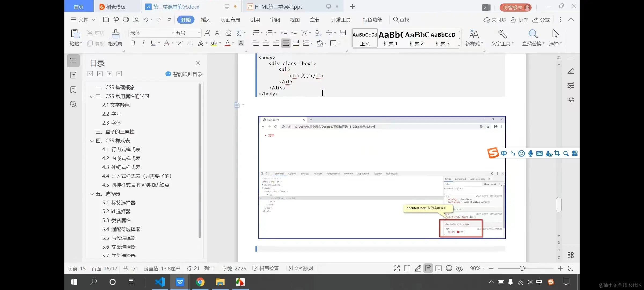Click the bookmark icon in left sidebar

pos(73,90)
